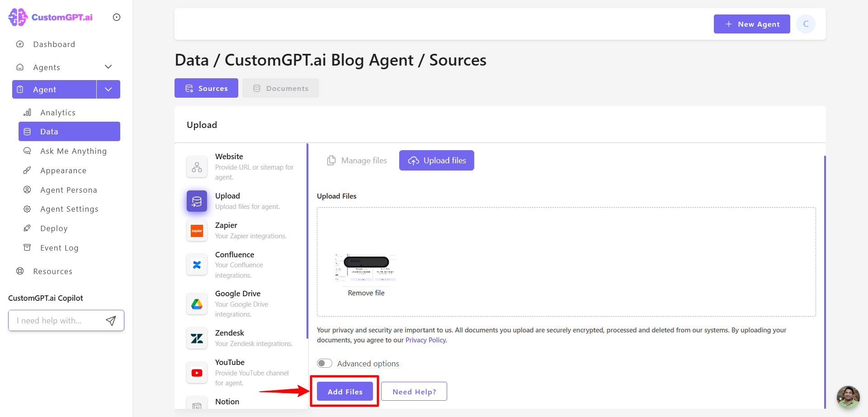Image resolution: width=868 pixels, height=417 pixels.
Task: Open the Manage files tab
Action: coord(357,161)
